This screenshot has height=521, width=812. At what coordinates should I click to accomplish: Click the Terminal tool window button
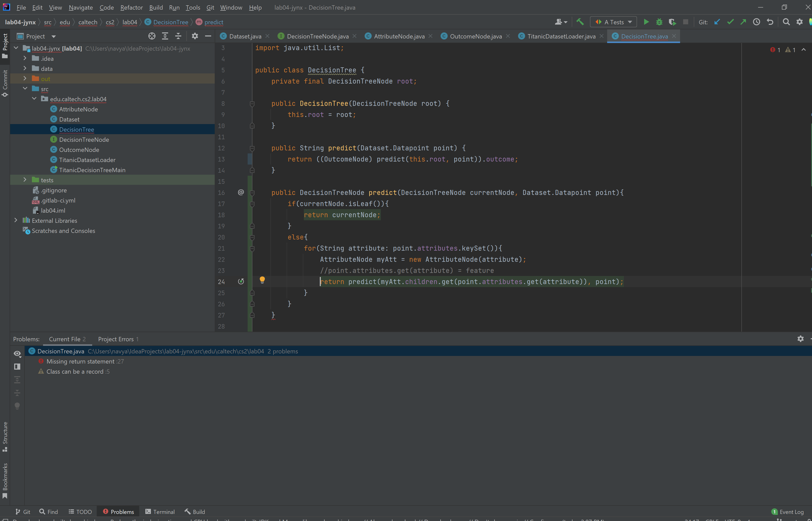[160, 512]
